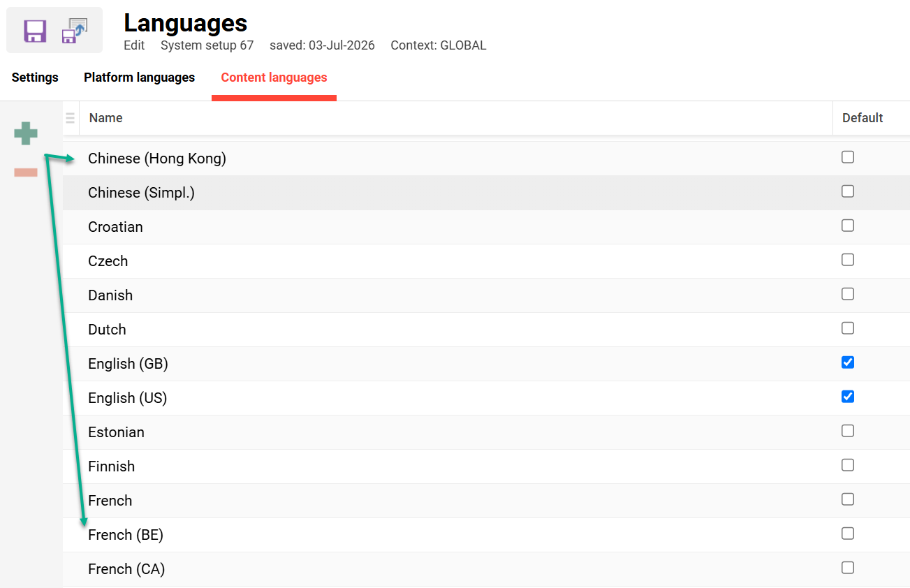Screen dimensions: 910x588
Task: Click the Estonian language name
Action: 116,432
